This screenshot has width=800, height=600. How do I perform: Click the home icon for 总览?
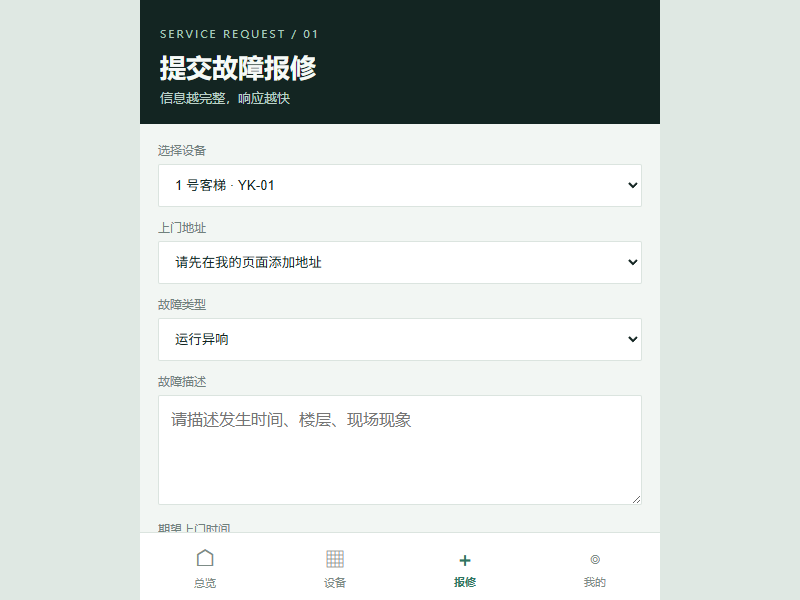[205, 559]
